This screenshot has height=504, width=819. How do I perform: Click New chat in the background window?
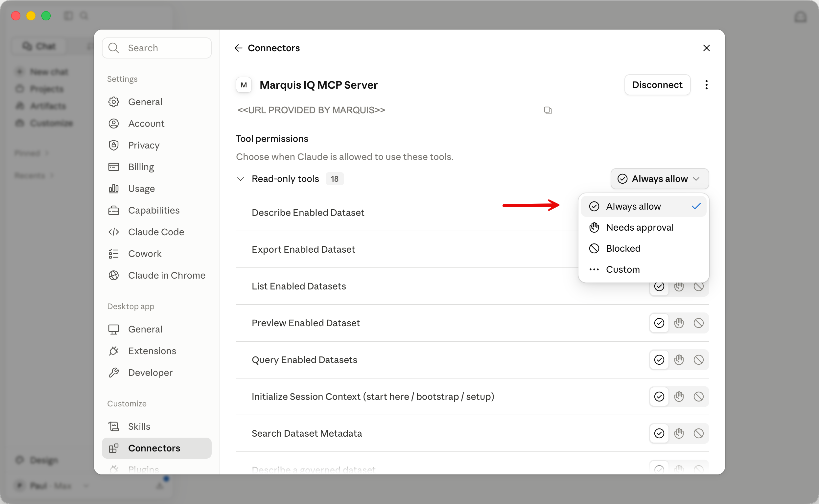tap(42, 72)
